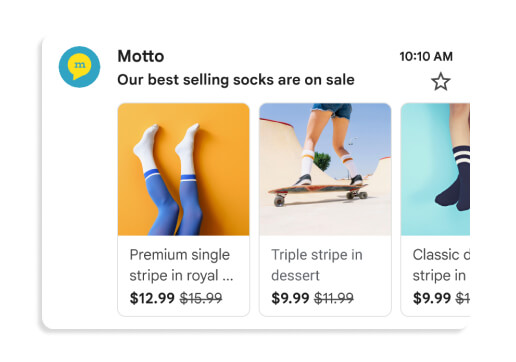
Task: Star the Motto email
Action: tap(441, 81)
